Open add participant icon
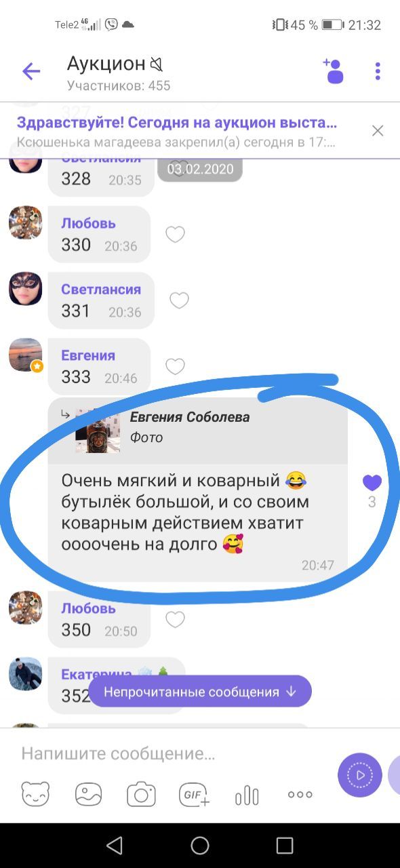 tap(333, 71)
